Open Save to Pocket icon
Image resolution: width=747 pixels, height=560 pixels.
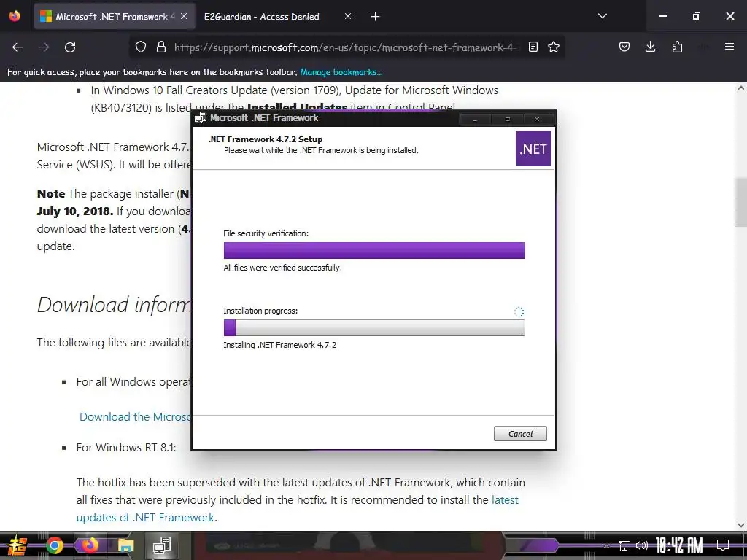pyautogui.click(x=624, y=47)
